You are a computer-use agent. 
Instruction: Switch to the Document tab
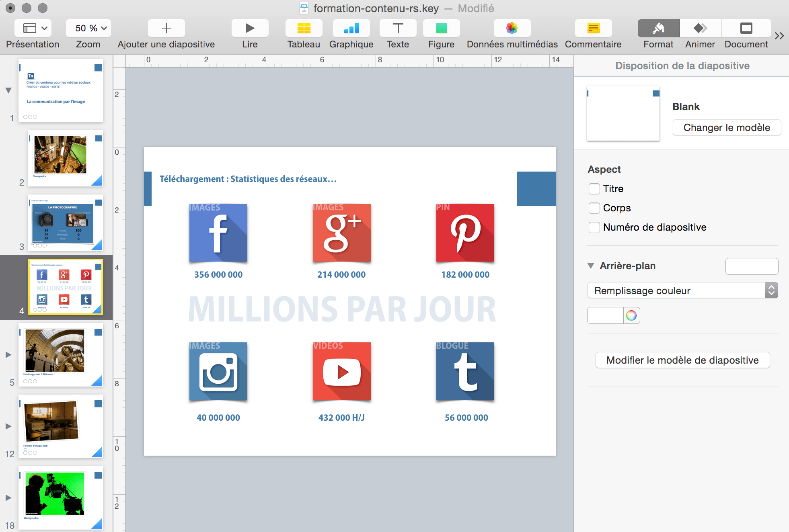746,28
